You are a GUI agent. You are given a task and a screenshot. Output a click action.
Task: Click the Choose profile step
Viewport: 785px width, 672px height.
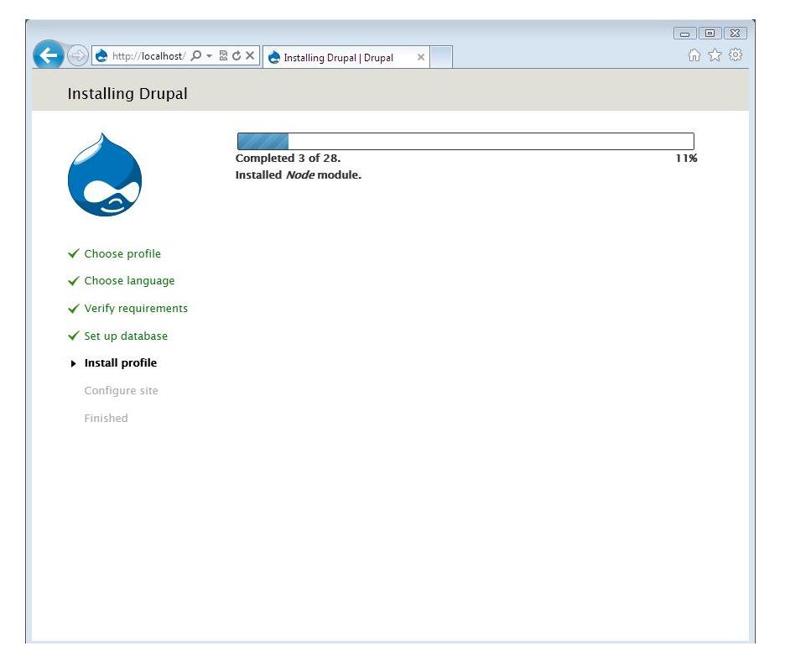click(x=122, y=254)
